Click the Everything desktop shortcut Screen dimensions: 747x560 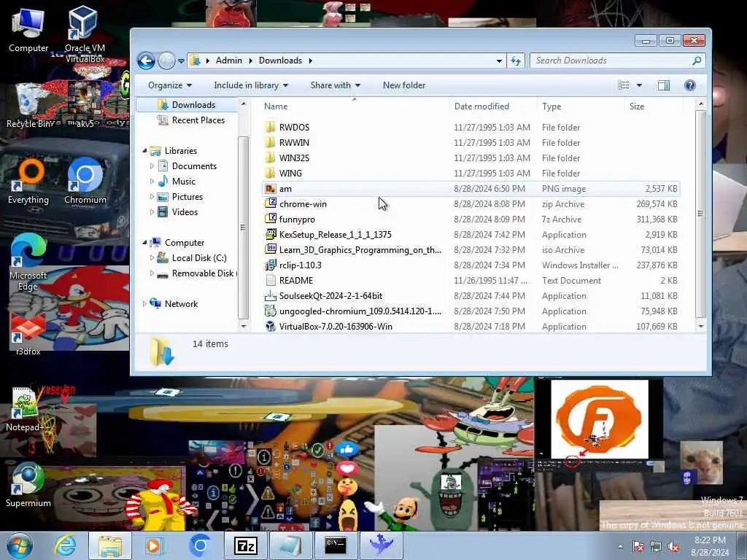(x=28, y=181)
